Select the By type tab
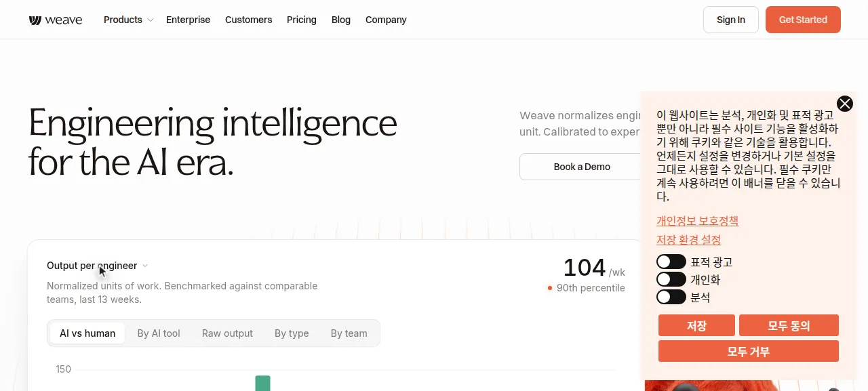The height and width of the screenshot is (391, 868). pyautogui.click(x=292, y=333)
